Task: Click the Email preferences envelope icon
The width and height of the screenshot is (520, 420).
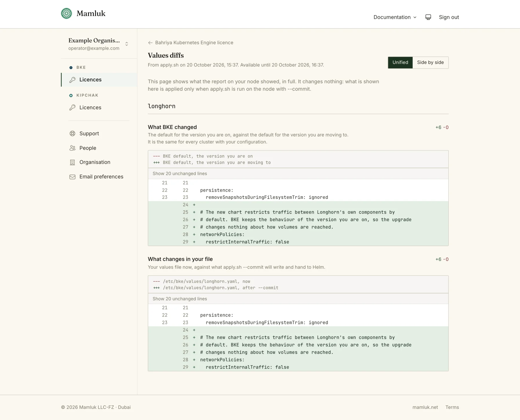Action: 73,177
